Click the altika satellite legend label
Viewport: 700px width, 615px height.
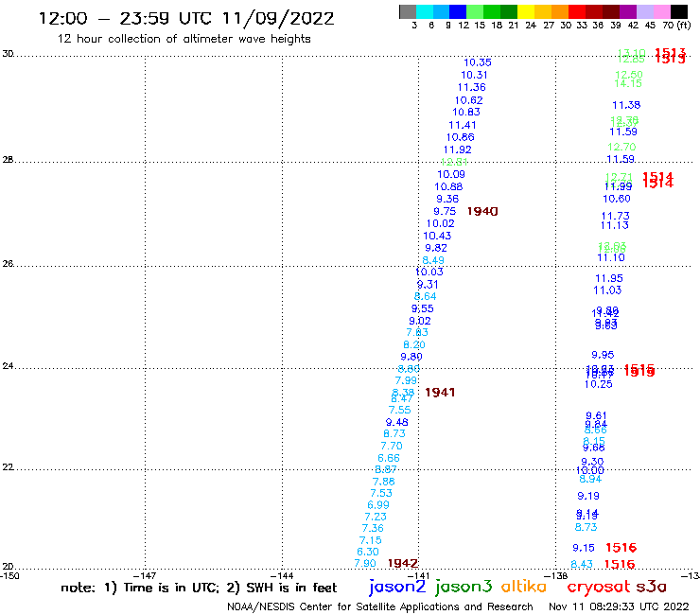(523, 587)
